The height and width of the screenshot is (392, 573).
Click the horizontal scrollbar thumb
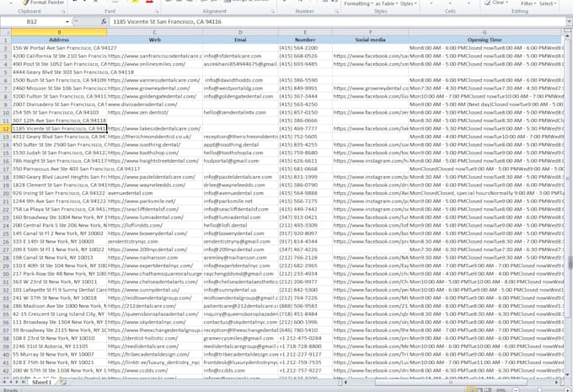point(451,382)
